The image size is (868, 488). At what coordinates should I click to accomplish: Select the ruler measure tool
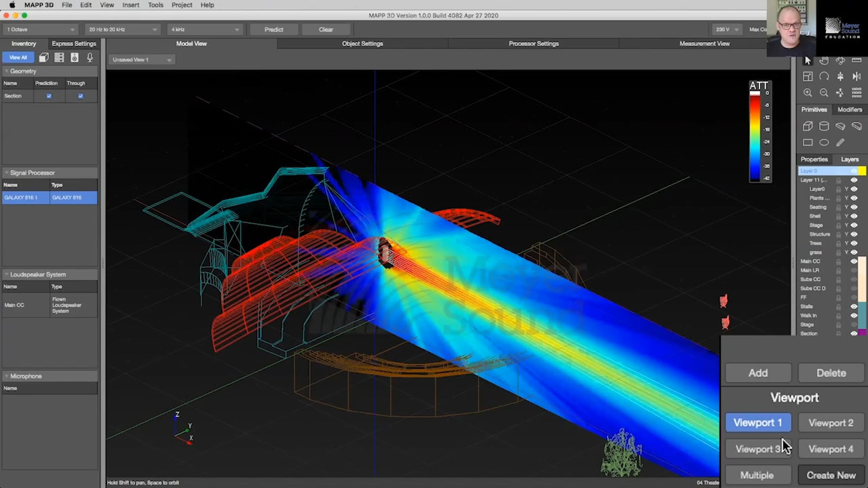(856, 61)
